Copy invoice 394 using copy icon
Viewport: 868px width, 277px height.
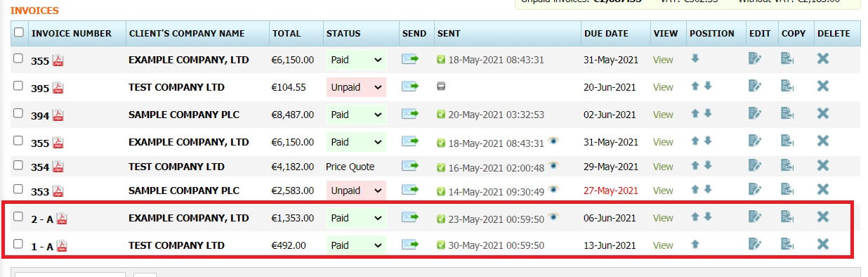[x=787, y=113]
